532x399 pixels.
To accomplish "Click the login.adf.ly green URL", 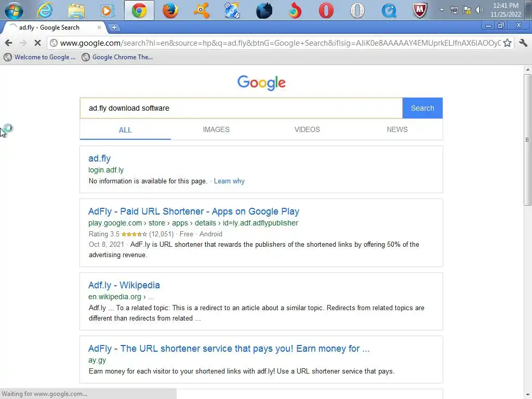I will click(106, 170).
